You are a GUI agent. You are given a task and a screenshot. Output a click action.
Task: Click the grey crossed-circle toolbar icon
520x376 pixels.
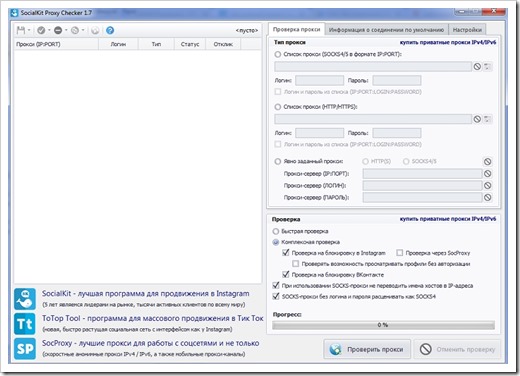click(x=75, y=30)
